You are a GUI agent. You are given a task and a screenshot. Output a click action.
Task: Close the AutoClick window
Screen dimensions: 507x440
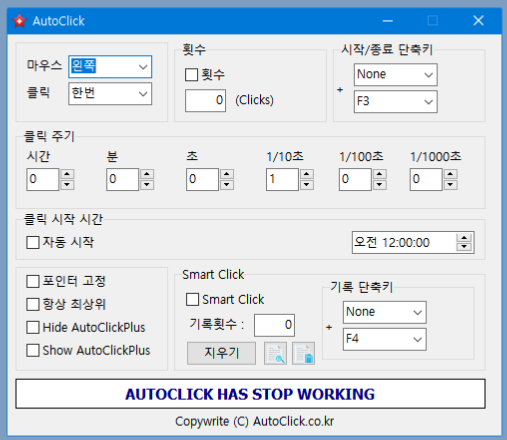point(478,21)
